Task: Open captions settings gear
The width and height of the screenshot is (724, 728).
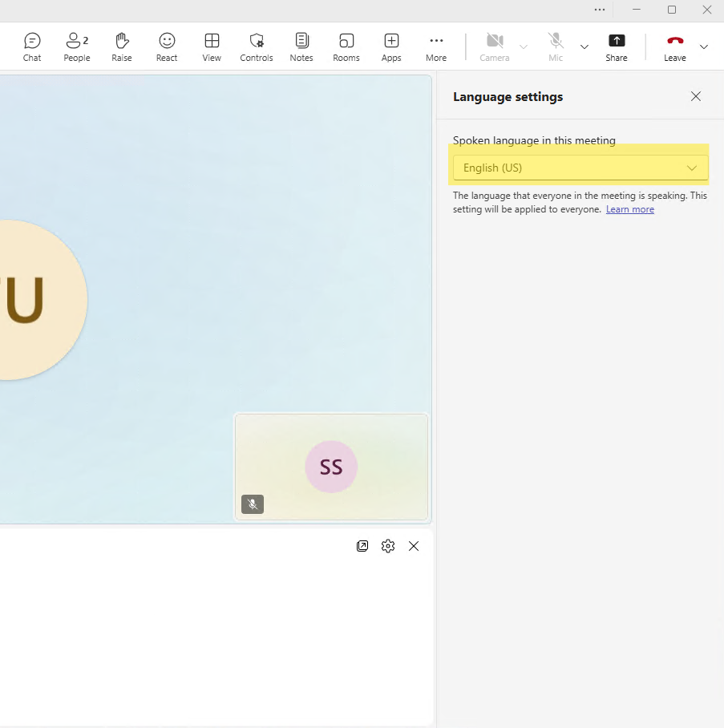Action: [388, 546]
